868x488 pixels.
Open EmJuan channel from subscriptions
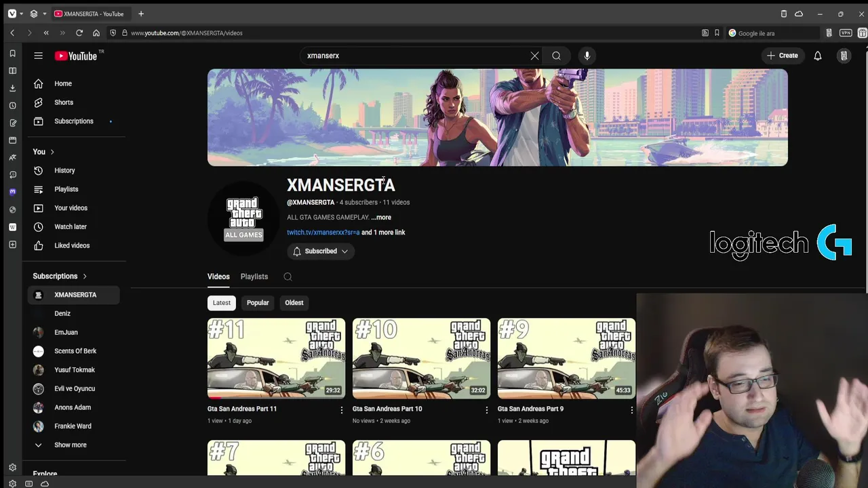click(x=74, y=332)
